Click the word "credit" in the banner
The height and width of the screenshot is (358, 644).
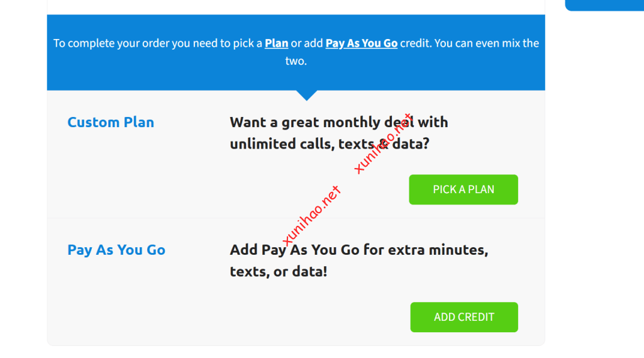click(415, 43)
